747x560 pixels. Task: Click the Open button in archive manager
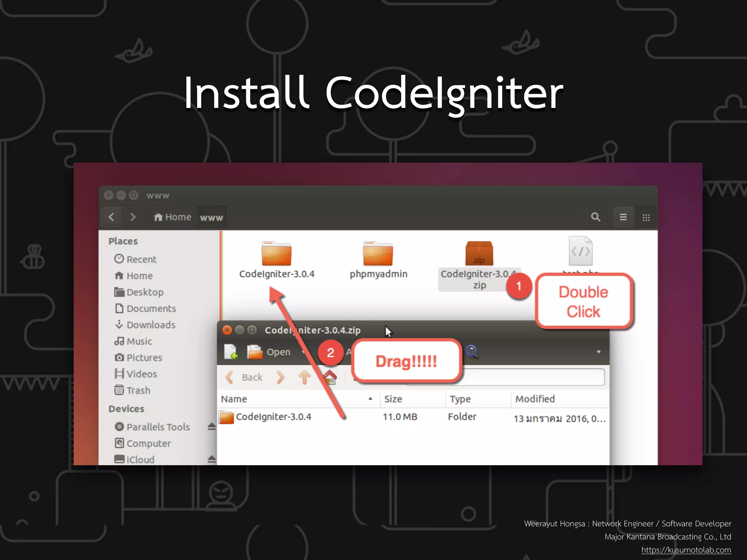(x=269, y=352)
